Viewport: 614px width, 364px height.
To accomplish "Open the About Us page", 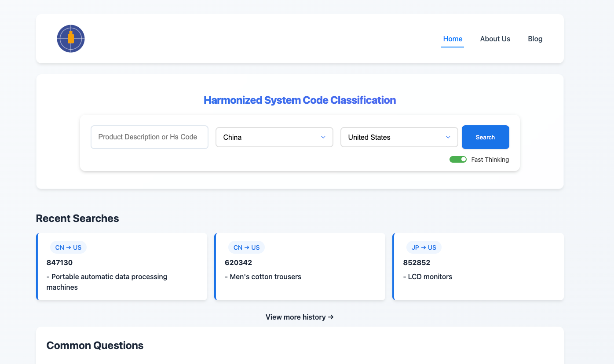I will pyautogui.click(x=495, y=39).
